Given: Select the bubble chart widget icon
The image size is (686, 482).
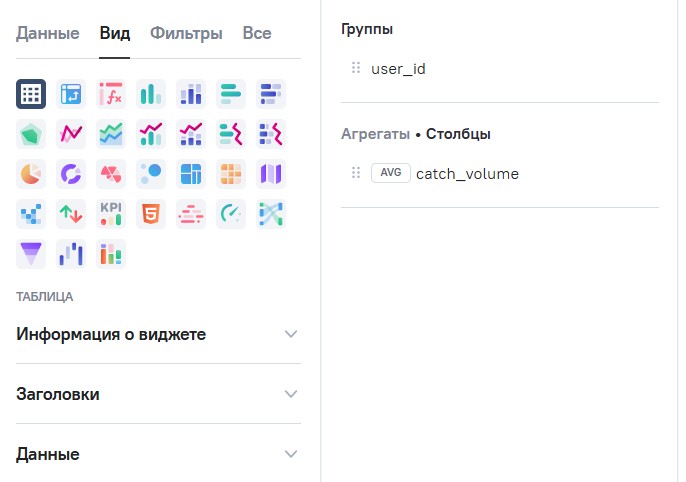Looking at the screenshot, I should click(x=151, y=174).
